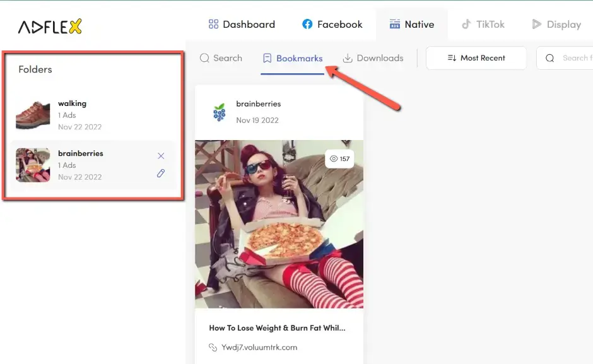The height and width of the screenshot is (364, 593).
Task: Click the ADFLEX logo
Action: [49, 26]
